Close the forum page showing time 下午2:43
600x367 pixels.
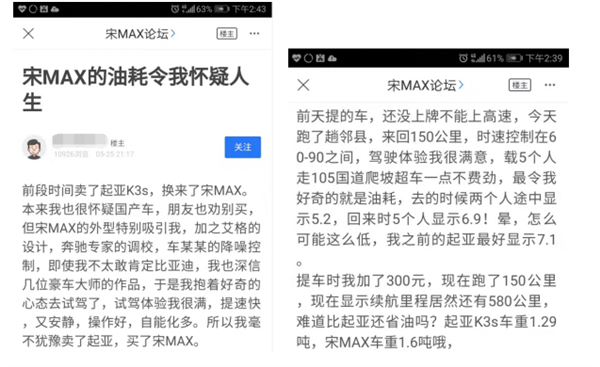tap(28, 34)
